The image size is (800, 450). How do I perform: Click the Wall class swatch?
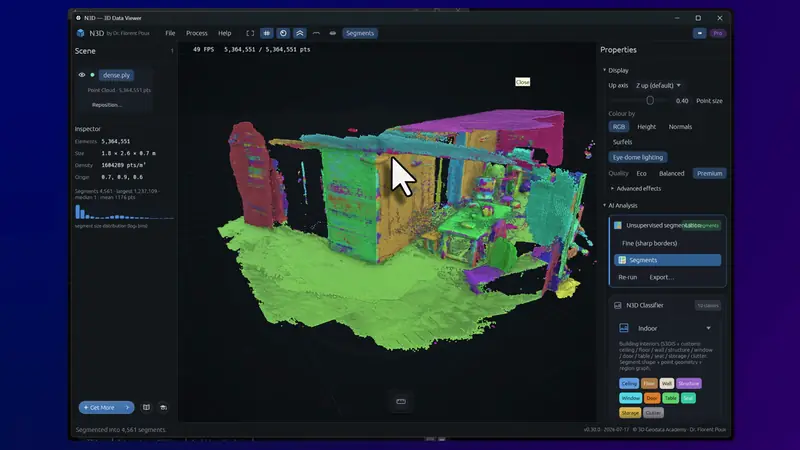pos(666,384)
